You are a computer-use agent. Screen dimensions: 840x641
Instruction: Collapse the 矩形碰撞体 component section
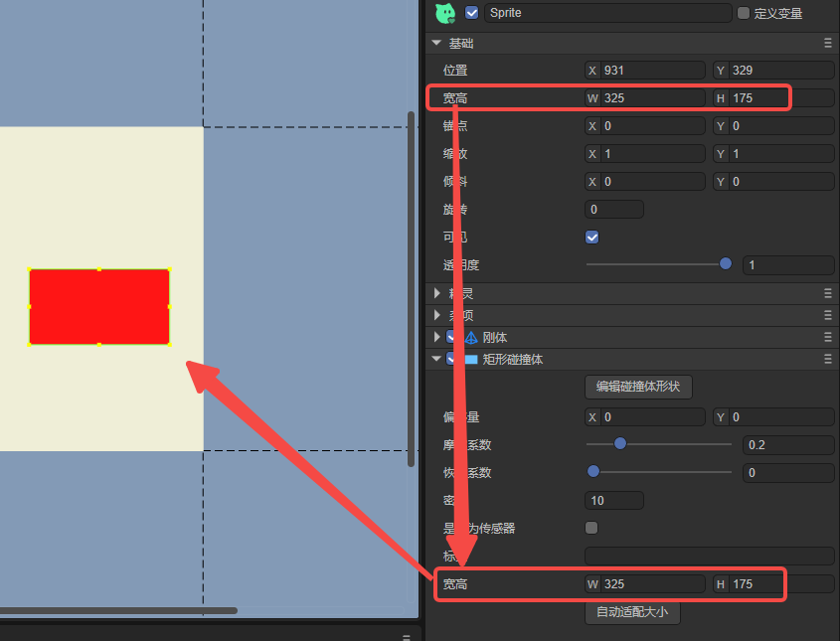coord(436,359)
